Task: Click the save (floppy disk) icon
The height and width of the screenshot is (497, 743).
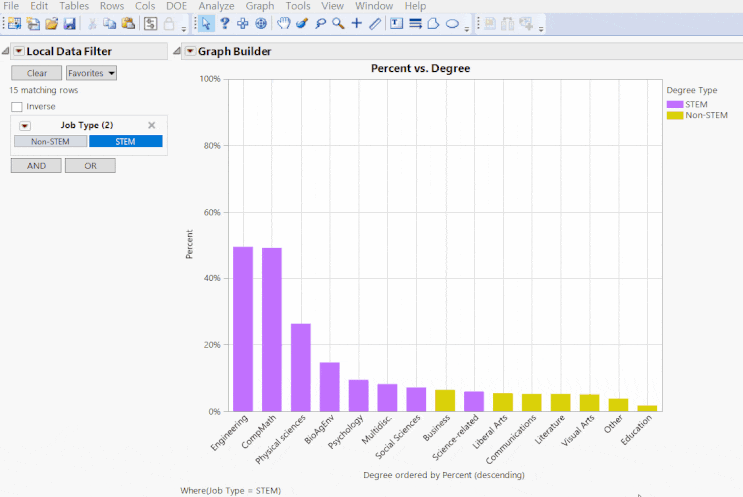Action: click(69, 23)
